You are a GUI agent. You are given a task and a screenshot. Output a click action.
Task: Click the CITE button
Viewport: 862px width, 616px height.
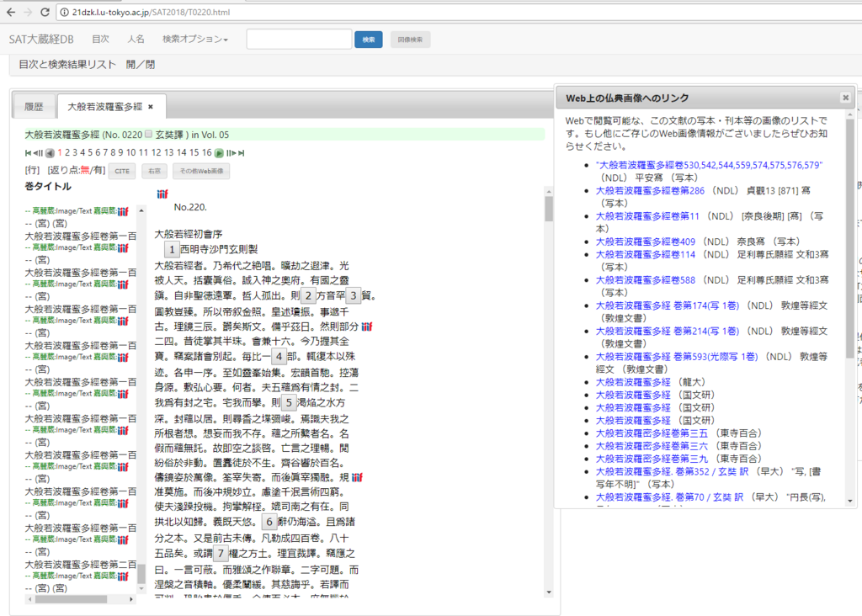coord(122,171)
